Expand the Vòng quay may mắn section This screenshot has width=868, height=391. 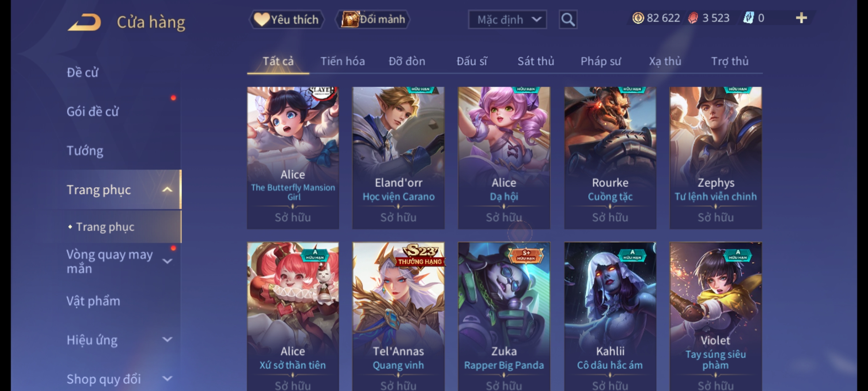point(167,261)
